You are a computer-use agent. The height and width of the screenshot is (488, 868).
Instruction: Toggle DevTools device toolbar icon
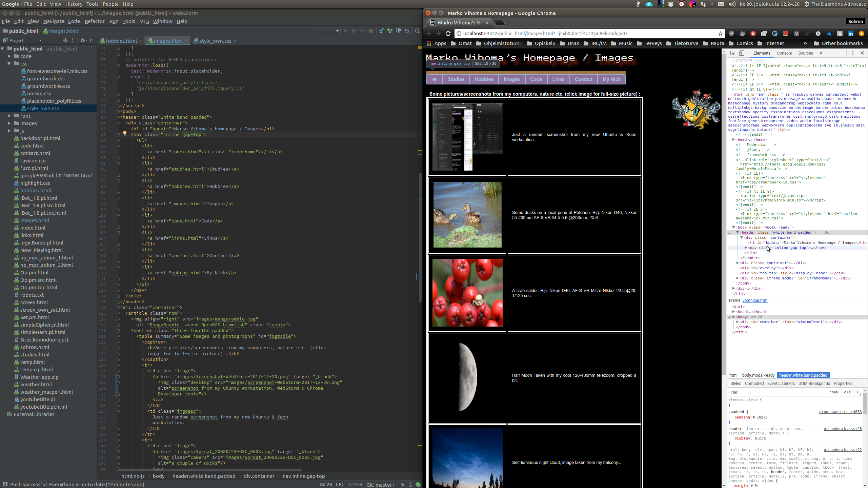(x=742, y=53)
